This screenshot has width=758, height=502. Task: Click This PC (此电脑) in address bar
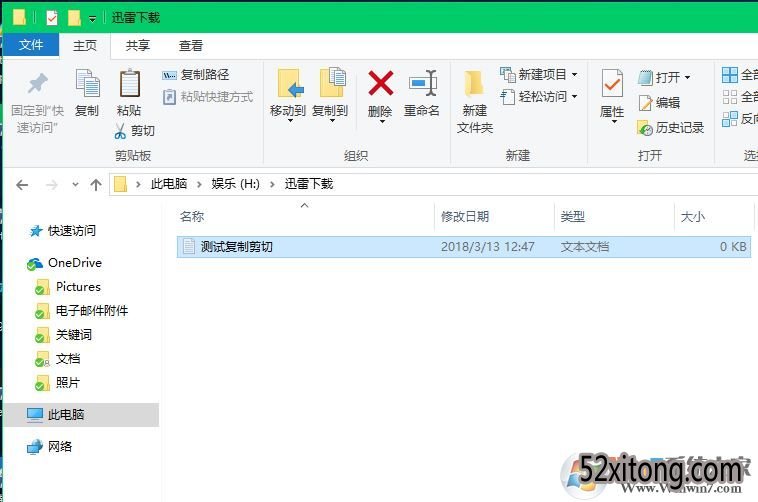(169, 184)
